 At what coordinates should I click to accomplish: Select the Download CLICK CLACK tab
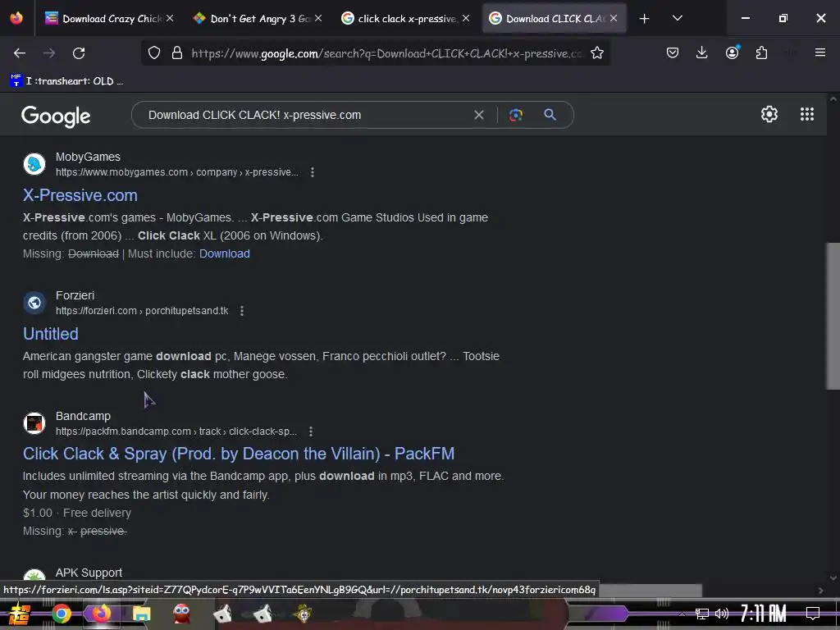point(554,19)
